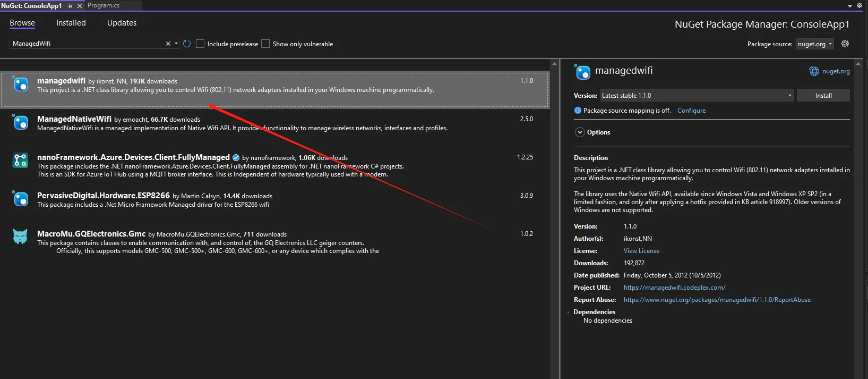Open the Report Abuse nuget.org link
The height and width of the screenshot is (379, 868).
pos(717,300)
